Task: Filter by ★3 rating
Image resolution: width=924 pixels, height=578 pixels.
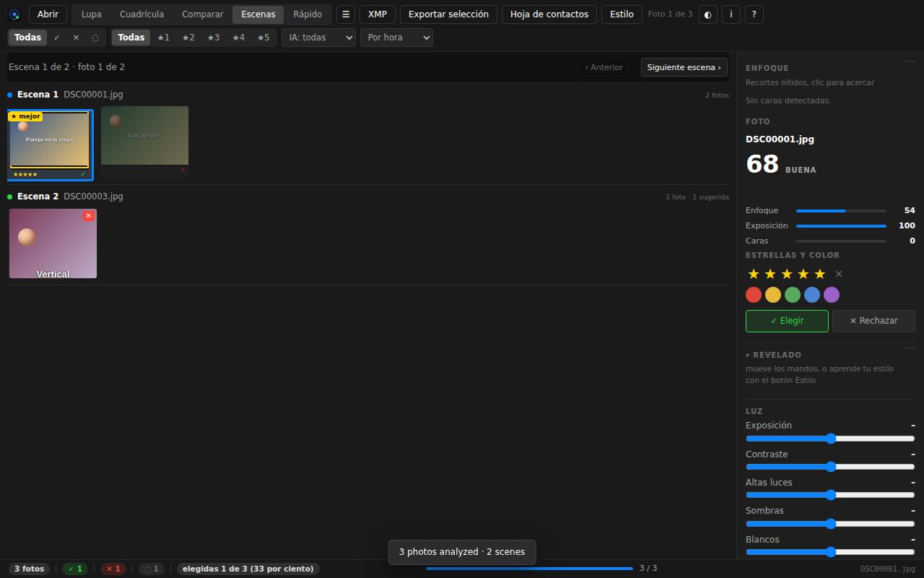Action: 213,38
